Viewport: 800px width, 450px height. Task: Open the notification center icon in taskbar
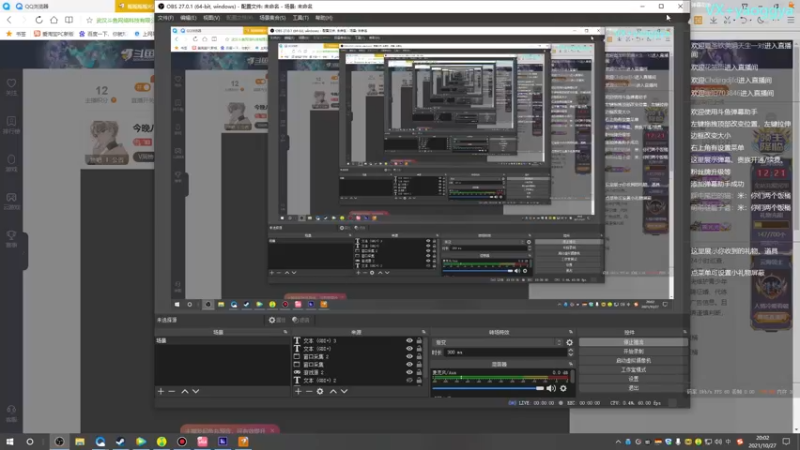pyautogui.click(x=786, y=442)
